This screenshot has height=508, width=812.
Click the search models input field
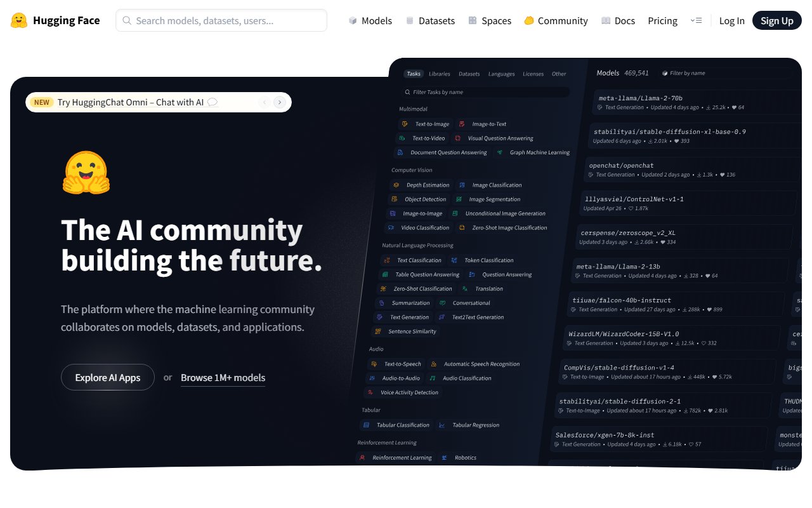[221, 20]
